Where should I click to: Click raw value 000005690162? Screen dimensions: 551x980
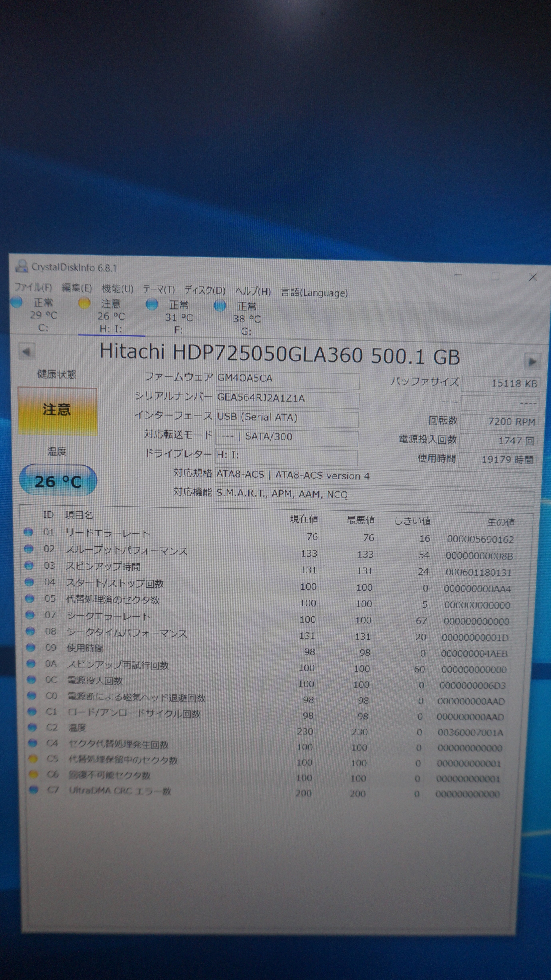[480, 539]
